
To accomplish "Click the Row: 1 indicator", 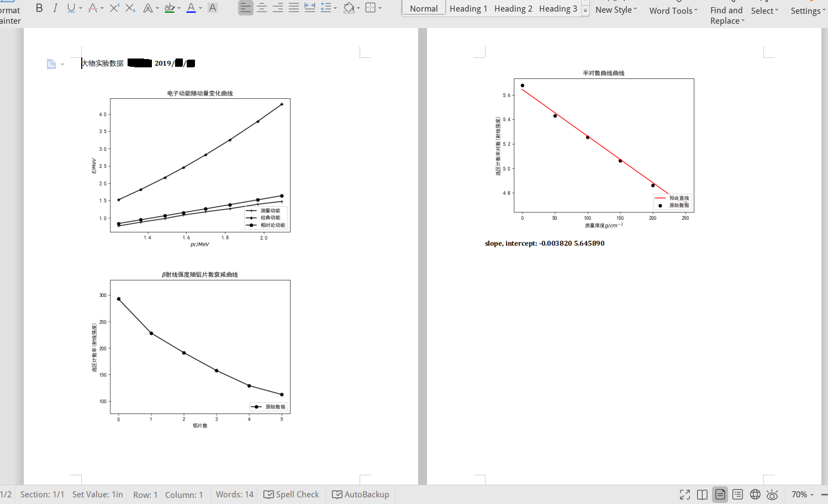I will (x=145, y=495).
